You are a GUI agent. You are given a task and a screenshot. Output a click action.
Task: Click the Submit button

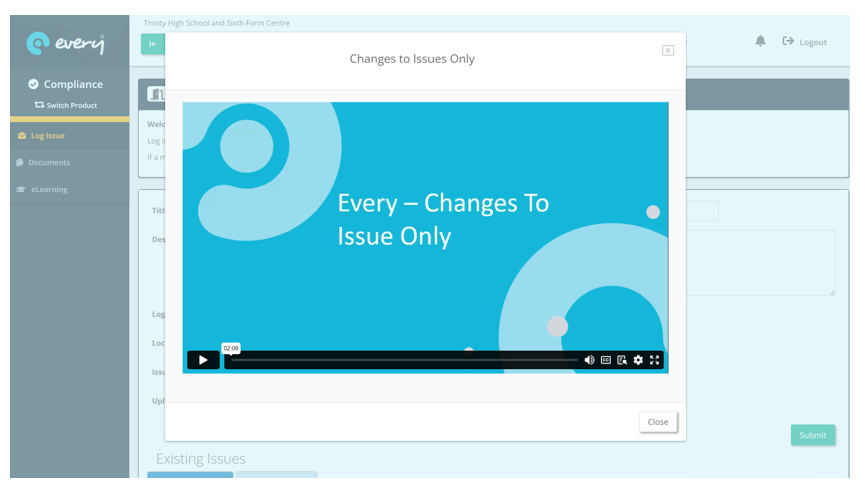pos(813,435)
